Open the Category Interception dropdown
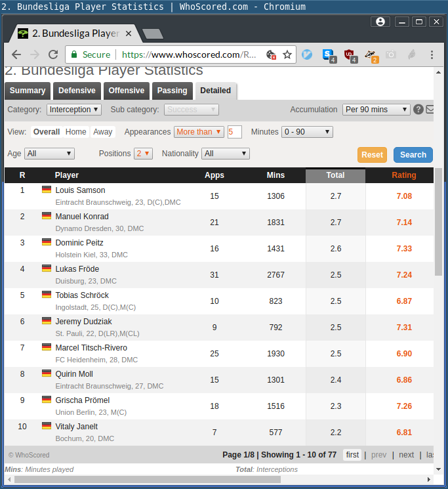 [x=74, y=110]
